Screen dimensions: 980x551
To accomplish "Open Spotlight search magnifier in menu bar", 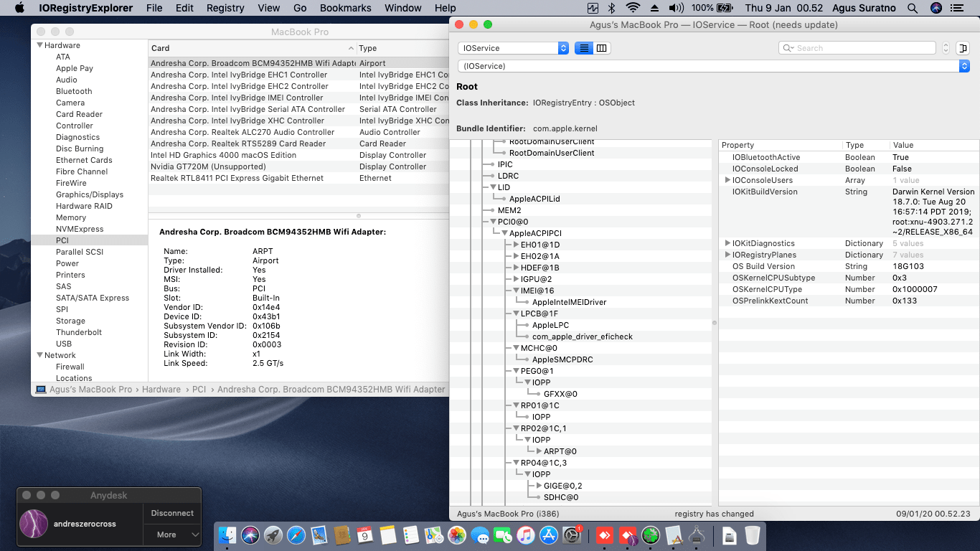I will pyautogui.click(x=913, y=8).
